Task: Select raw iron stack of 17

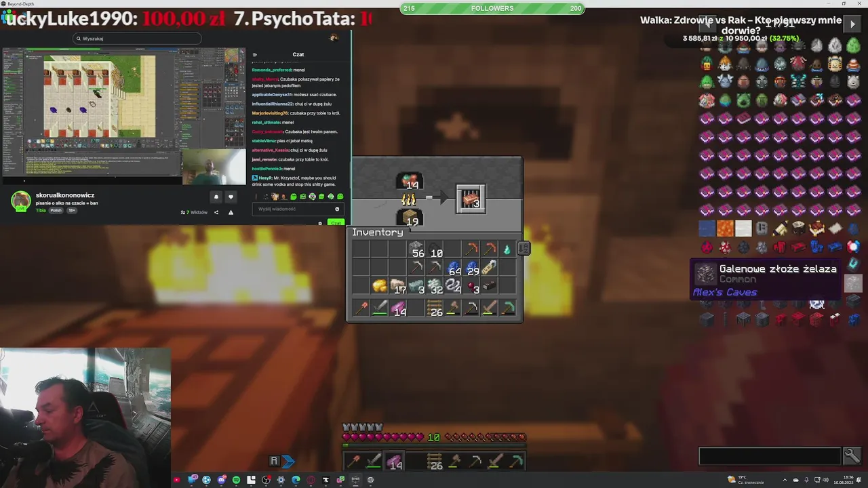Action: [398, 286]
